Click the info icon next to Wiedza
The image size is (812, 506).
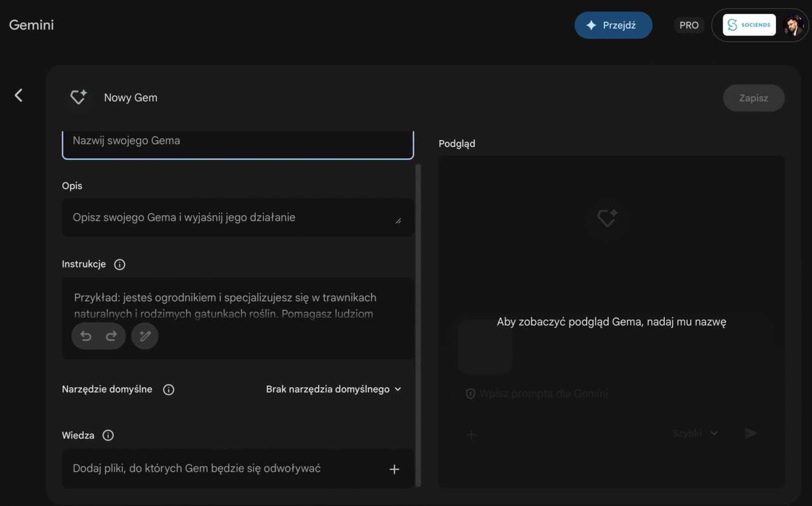[108, 435]
